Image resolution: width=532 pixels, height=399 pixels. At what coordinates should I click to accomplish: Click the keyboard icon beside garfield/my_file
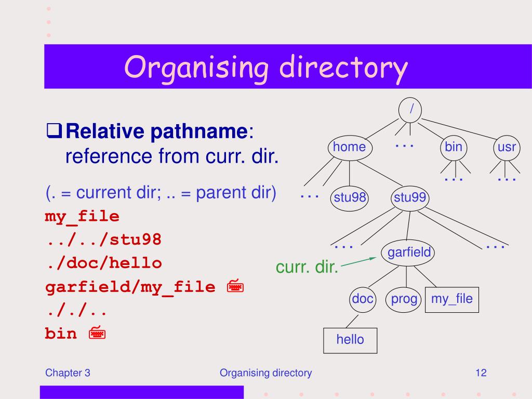(x=235, y=286)
